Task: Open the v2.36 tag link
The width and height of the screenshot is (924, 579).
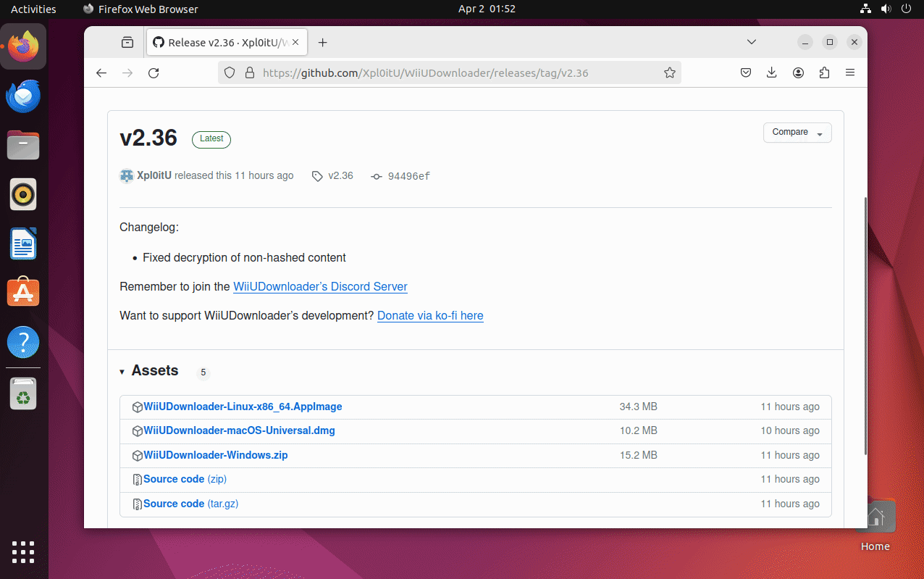Action: click(332, 175)
